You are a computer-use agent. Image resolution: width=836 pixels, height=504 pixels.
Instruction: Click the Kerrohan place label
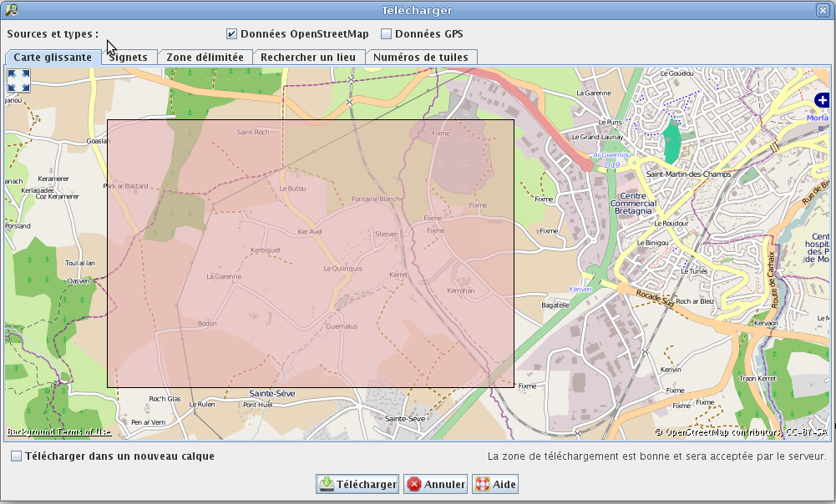pyautogui.click(x=461, y=290)
